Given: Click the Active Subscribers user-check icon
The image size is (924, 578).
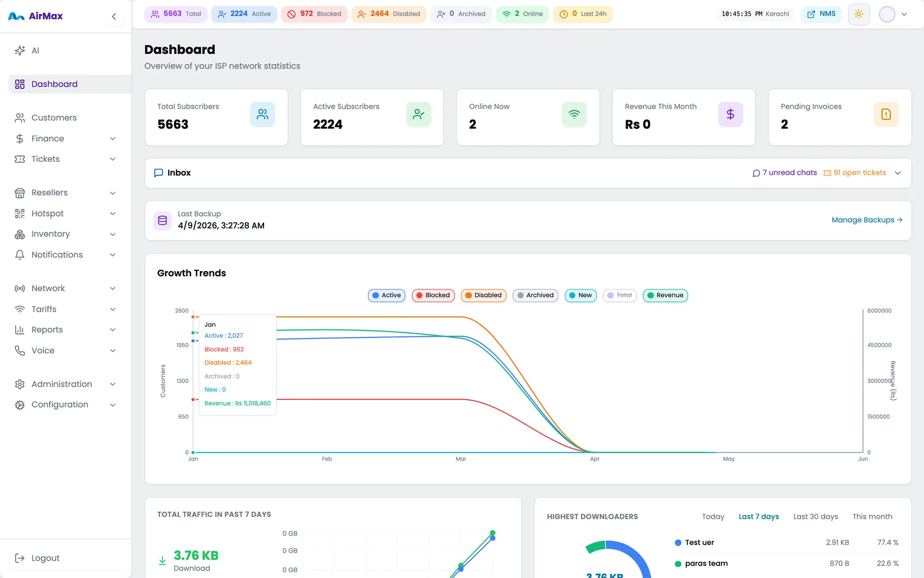Looking at the screenshot, I should tap(419, 114).
